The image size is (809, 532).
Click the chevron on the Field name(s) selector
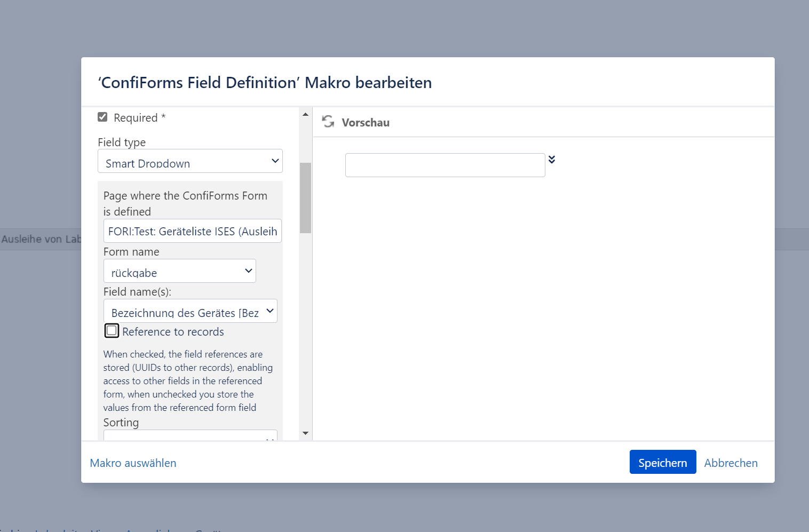[x=269, y=311]
